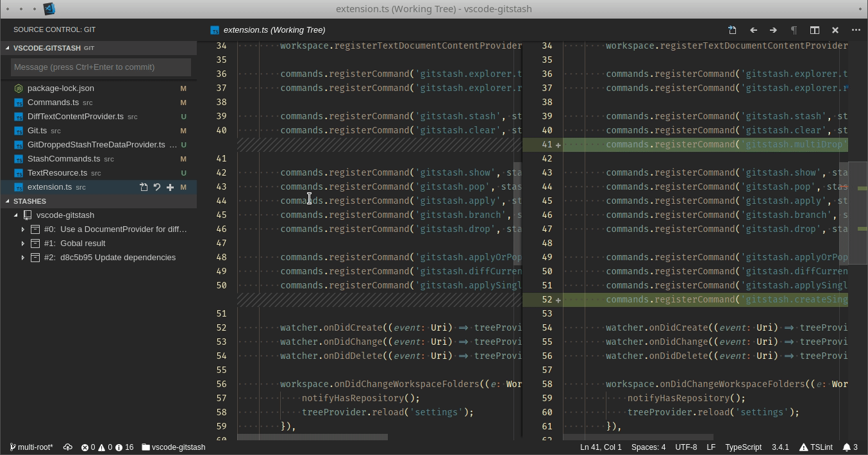Change cursor position via Ln 41, Col 1

(601, 447)
